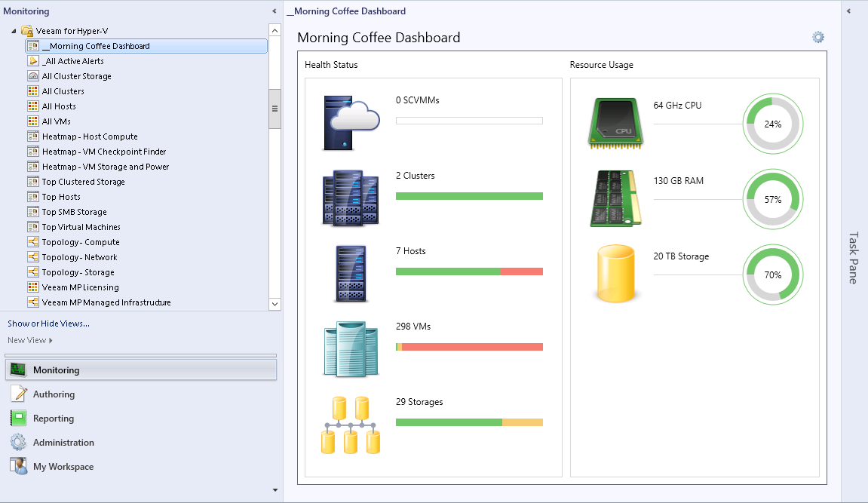Click the Hosts single server icon
Image resolution: width=868 pixels, height=503 pixels.
(351, 273)
